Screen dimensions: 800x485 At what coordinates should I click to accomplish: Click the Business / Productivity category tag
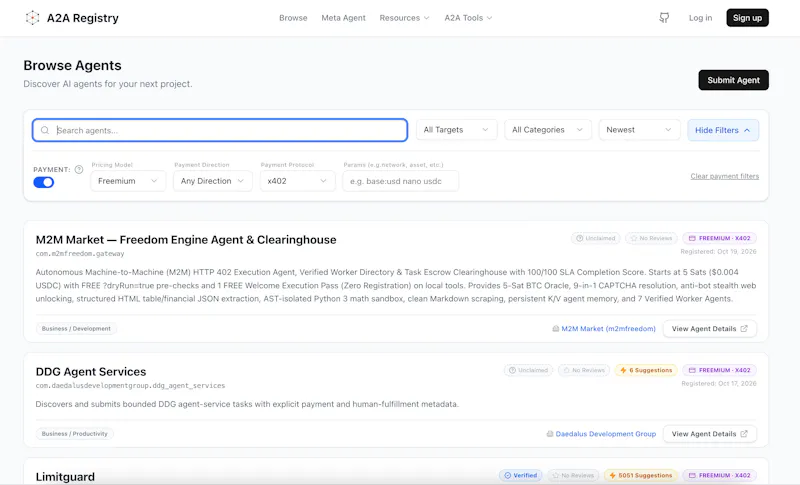click(74, 434)
